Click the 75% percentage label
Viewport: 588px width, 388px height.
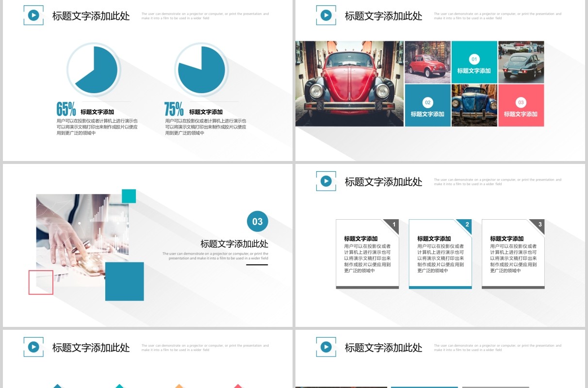(x=174, y=109)
